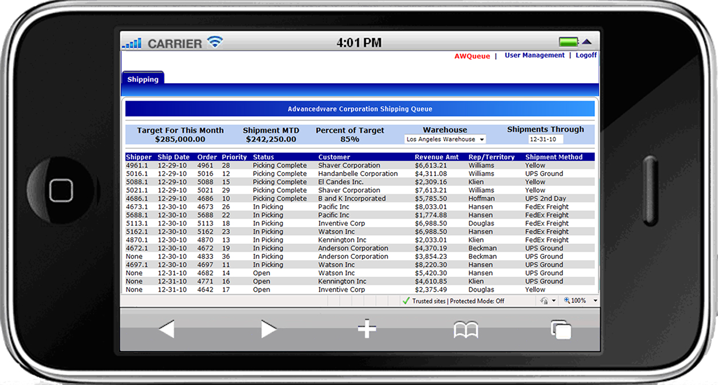Click customer Kennington Inc on order 4870
This screenshot has height=385, width=718.
[x=342, y=240]
